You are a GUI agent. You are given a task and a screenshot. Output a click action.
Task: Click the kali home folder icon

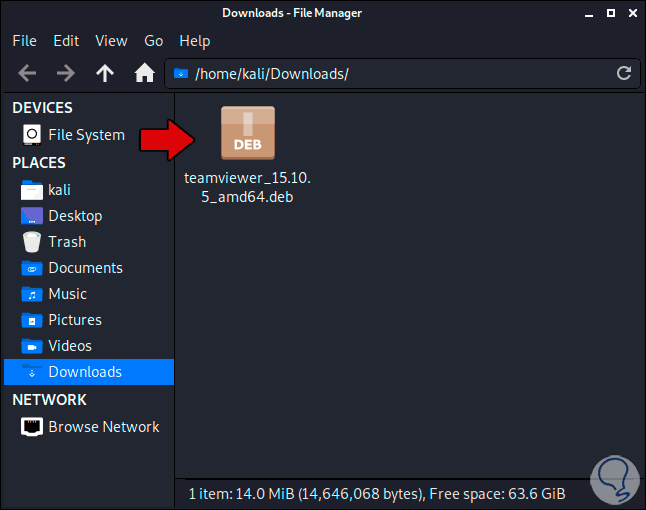pyautogui.click(x=32, y=190)
